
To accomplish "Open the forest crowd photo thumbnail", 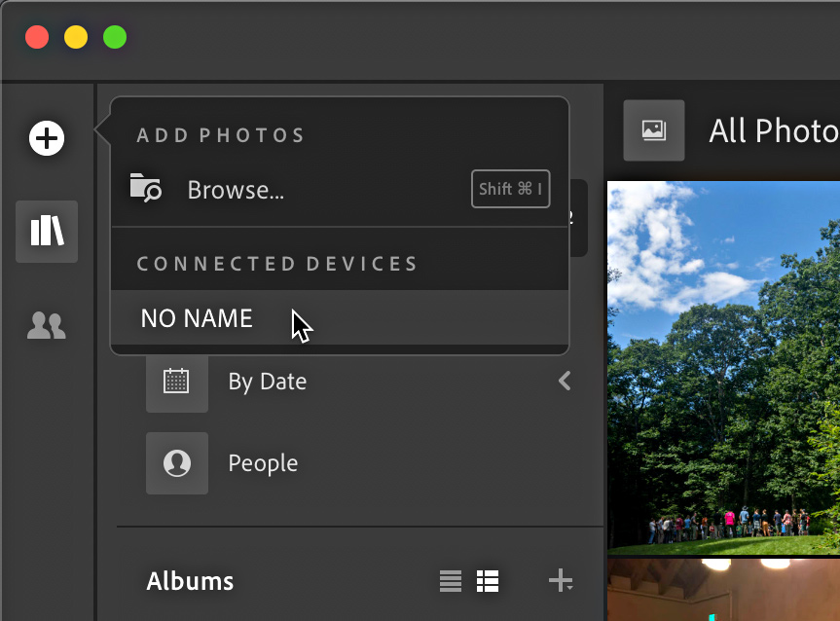I will click(x=723, y=368).
